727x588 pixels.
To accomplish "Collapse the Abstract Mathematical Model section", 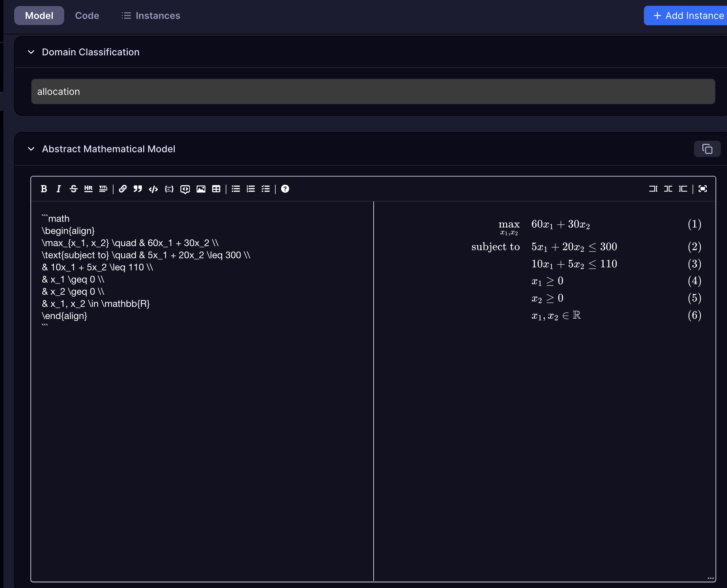I will 31,149.
